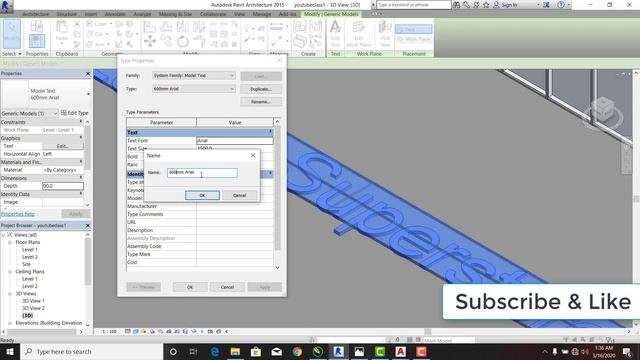This screenshot has width=640, height=360.
Task: Open the Massing & Site ribbon tab
Action: [175, 14]
